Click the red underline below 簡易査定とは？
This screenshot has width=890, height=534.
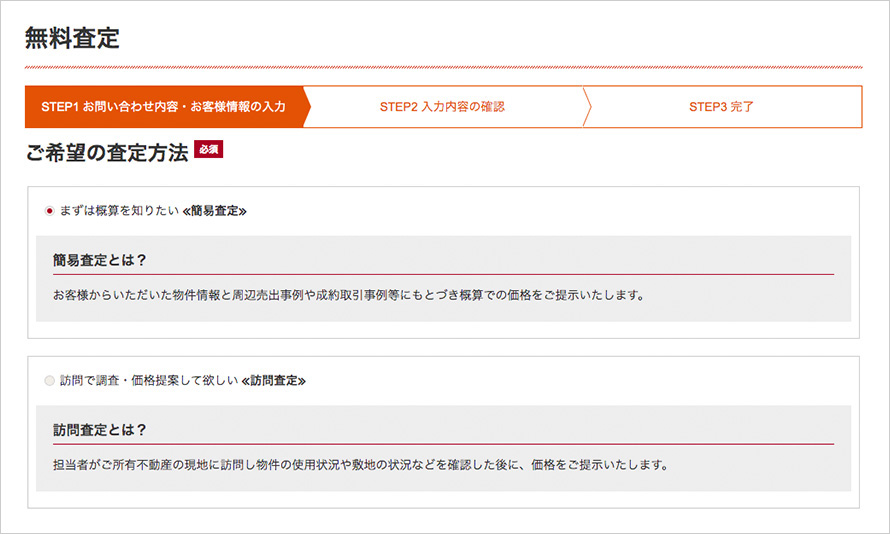443,274
